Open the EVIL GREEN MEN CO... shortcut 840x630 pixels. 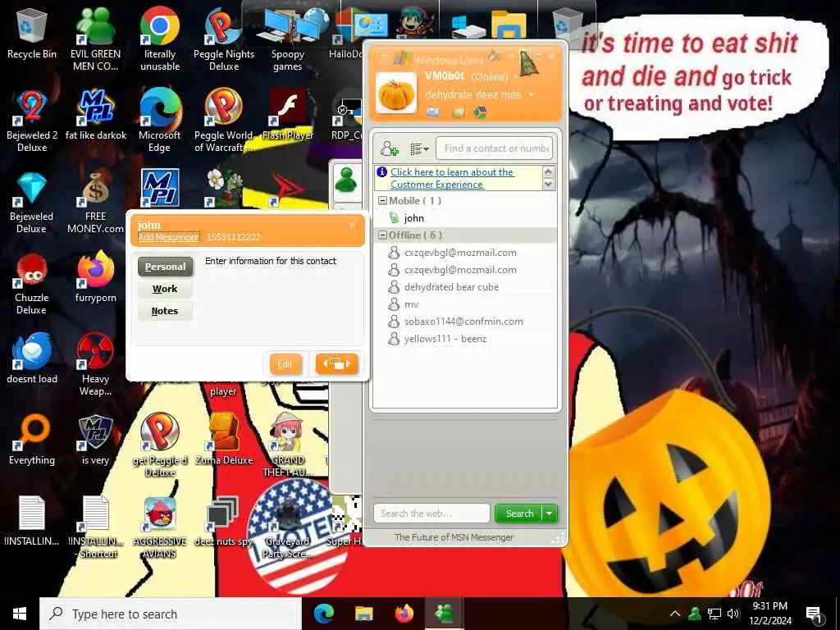coord(95,39)
